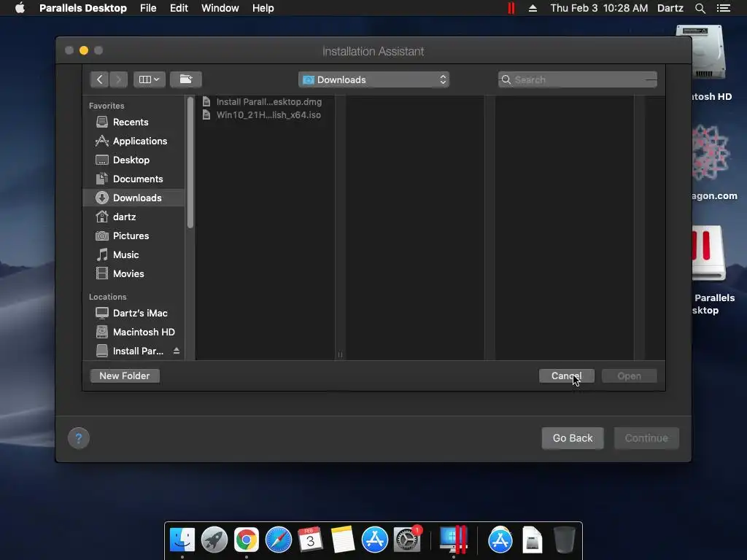Open Trash from the Dock

565,540
